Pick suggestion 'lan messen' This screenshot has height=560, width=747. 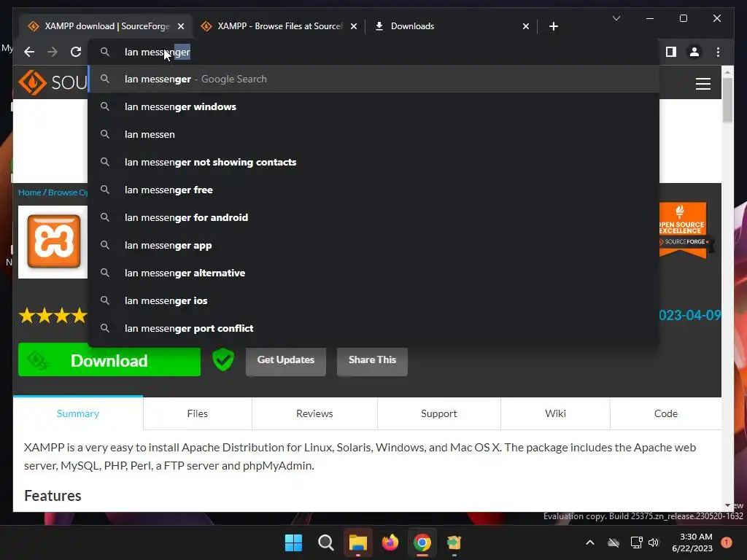[373, 134]
